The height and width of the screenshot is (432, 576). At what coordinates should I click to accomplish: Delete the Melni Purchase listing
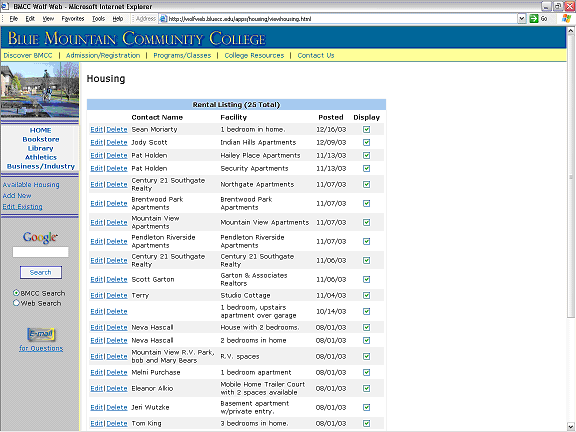point(117,372)
